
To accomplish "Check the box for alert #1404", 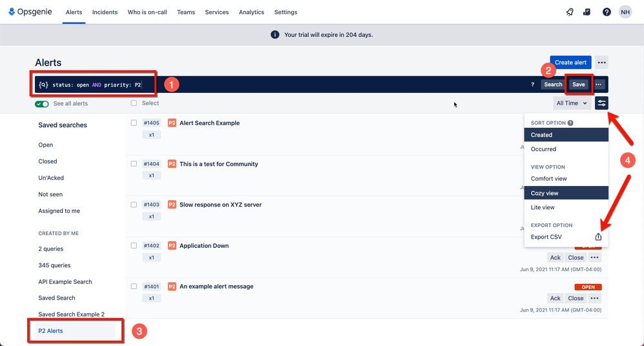I will 134,163.
